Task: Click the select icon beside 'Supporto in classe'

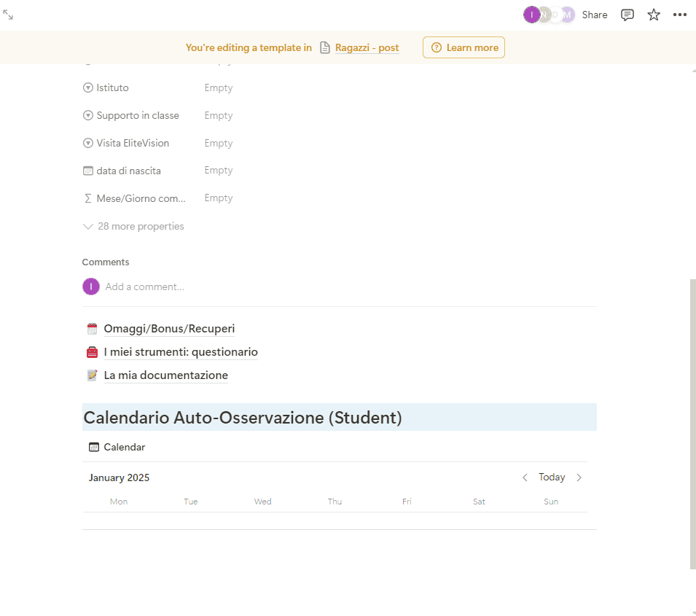Action: (x=87, y=115)
